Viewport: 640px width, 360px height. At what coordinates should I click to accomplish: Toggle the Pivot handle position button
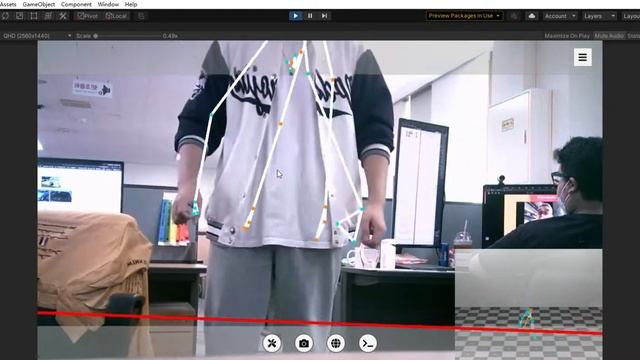tap(87, 16)
